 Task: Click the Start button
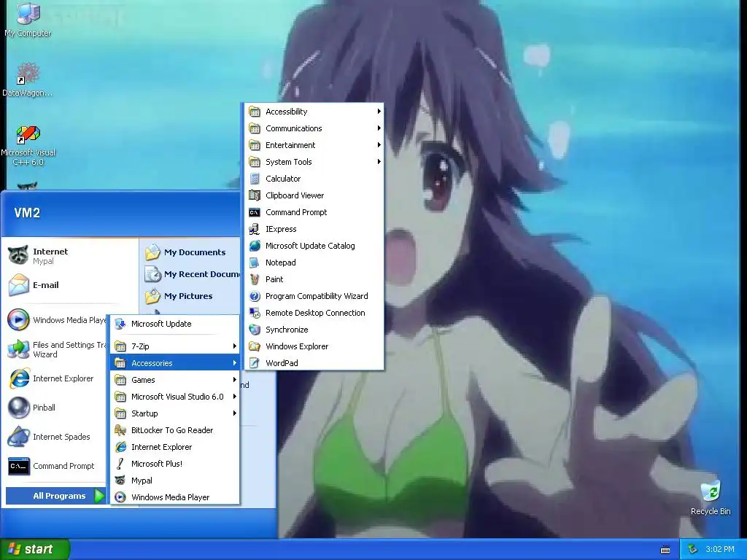(x=35, y=549)
